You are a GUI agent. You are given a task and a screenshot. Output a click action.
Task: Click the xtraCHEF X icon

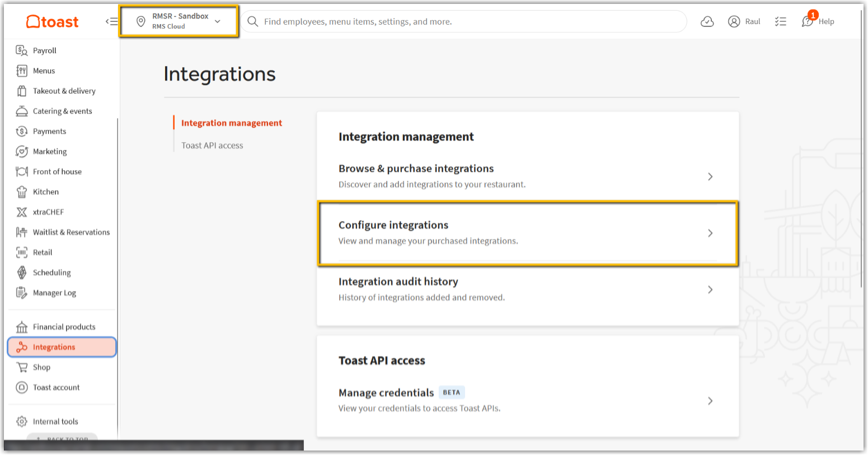click(22, 212)
